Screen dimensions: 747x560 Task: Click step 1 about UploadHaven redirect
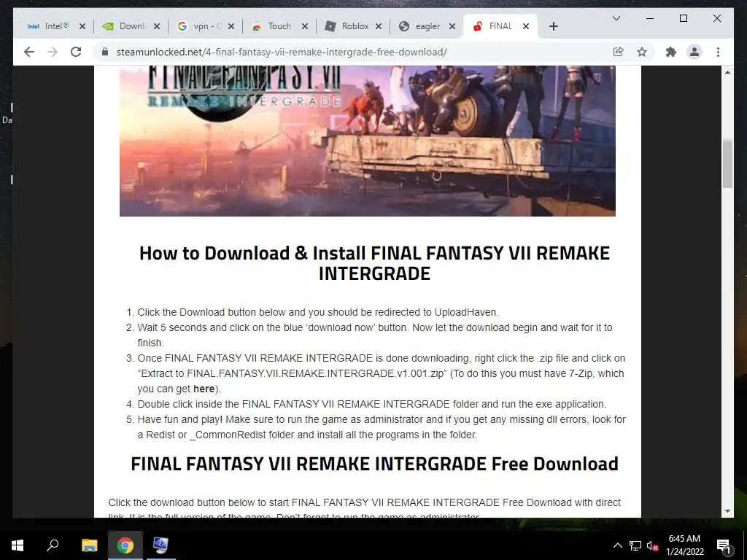[x=318, y=312]
